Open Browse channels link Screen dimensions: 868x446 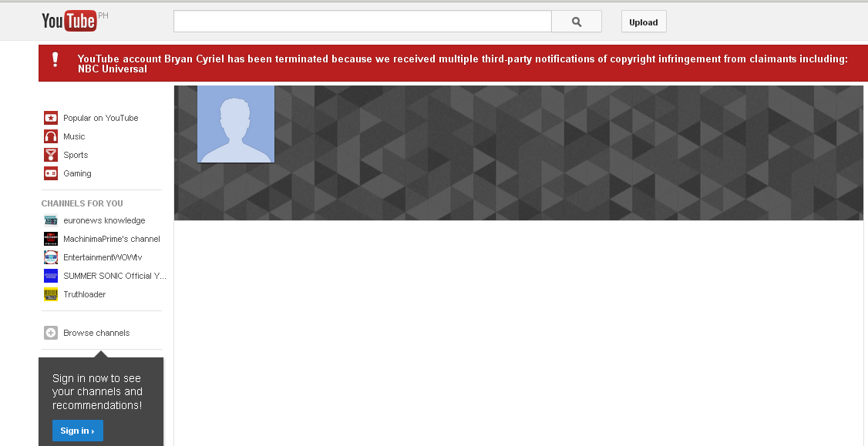tap(96, 333)
